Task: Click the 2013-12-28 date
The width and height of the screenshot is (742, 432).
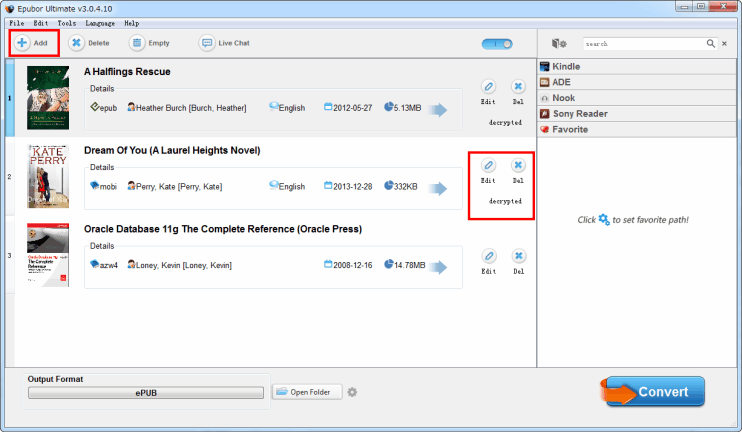Action: (353, 186)
